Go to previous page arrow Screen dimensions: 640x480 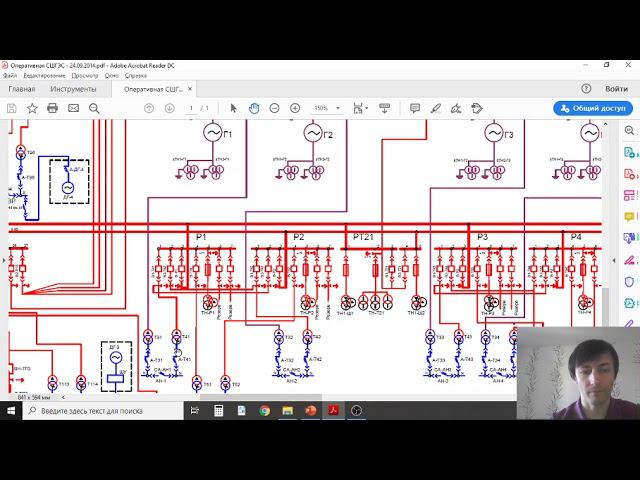[x=149, y=108]
